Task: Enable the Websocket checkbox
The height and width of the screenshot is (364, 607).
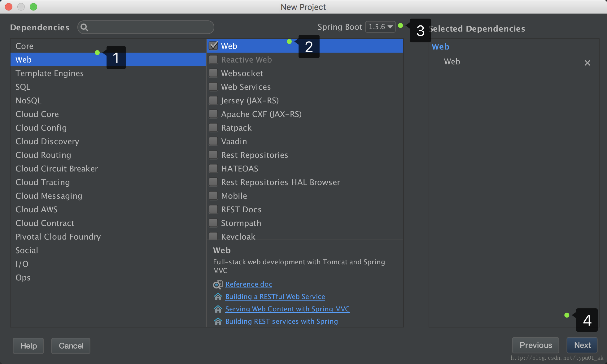Action: tap(213, 73)
